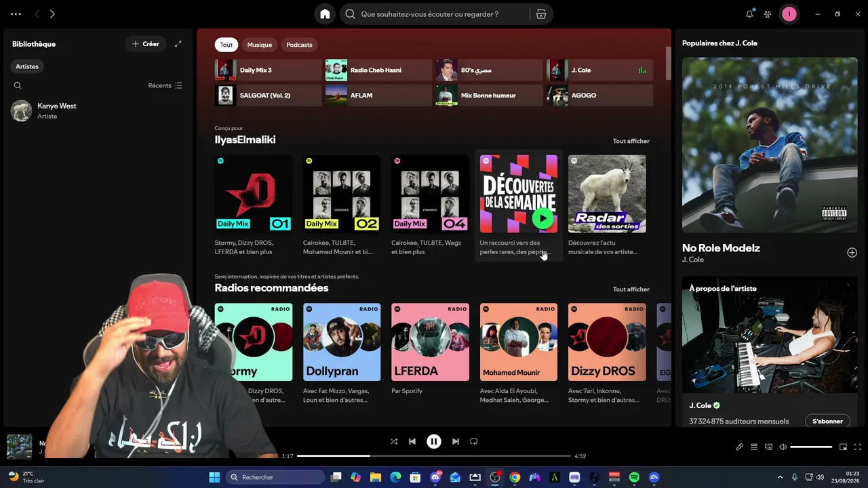868x488 pixels.
Task: Open the Windows Start menu
Action: (x=214, y=477)
